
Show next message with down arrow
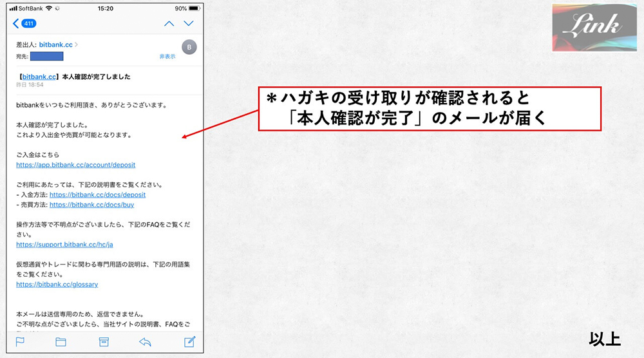coord(189,23)
